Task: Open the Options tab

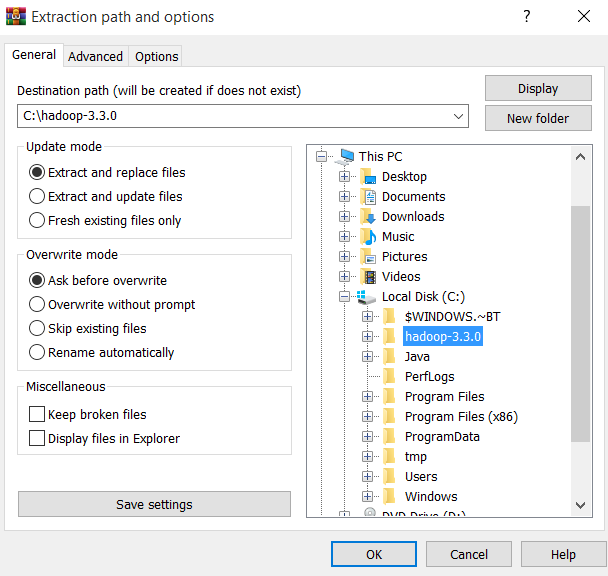Action: click(156, 57)
